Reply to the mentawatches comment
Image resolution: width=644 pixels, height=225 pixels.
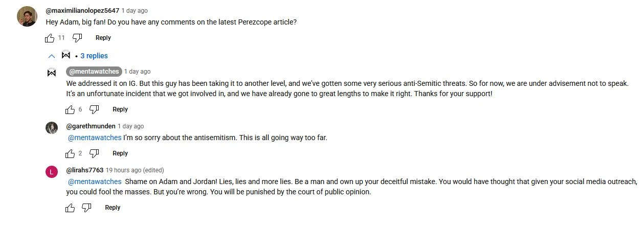pos(120,109)
